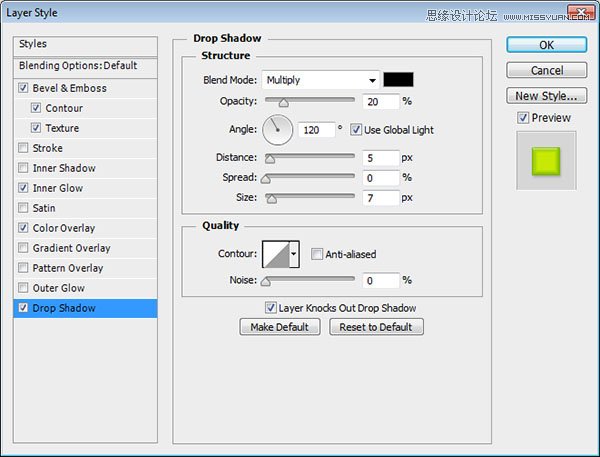This screenshot has width=600, height=457.
Task: Click the Angle dial control
Action: [x=278, y=130]
